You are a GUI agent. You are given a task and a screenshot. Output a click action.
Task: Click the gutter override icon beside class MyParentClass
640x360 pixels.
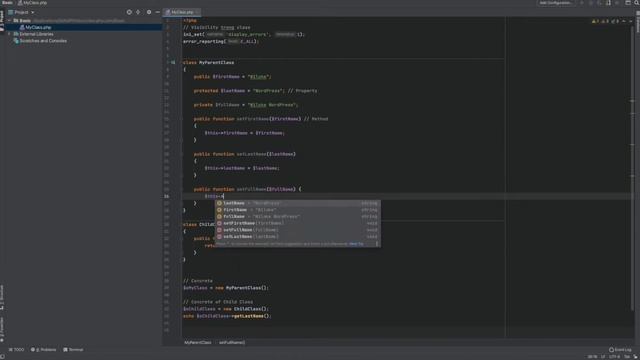click(x=173, y=62)
